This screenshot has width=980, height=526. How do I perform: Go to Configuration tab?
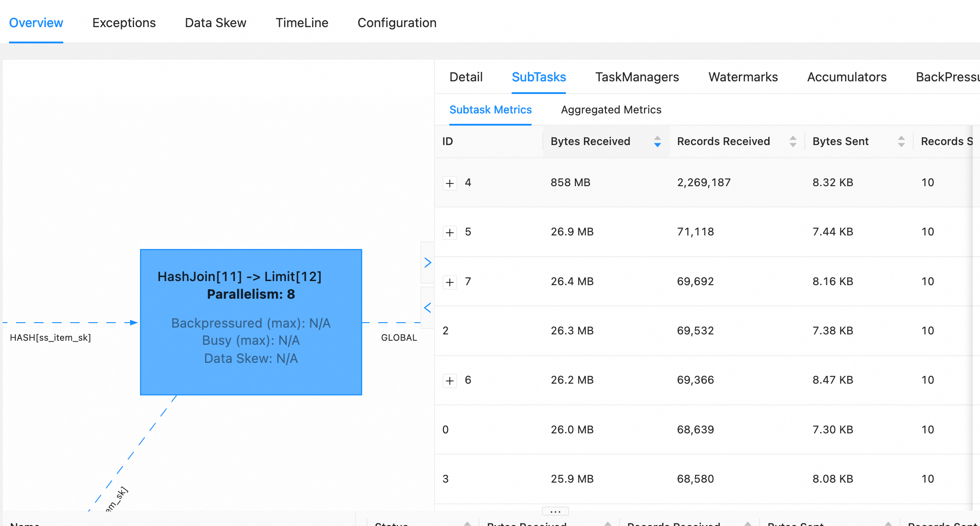point(397,23)
